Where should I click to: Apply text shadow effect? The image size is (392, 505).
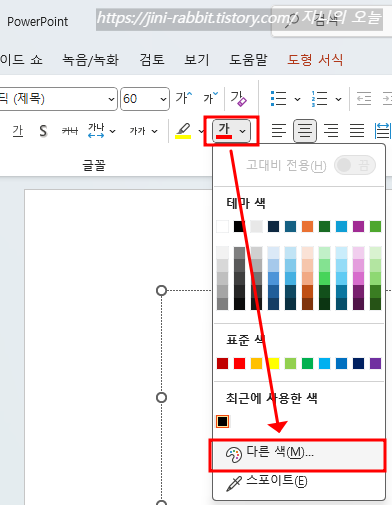click(43, 131)
